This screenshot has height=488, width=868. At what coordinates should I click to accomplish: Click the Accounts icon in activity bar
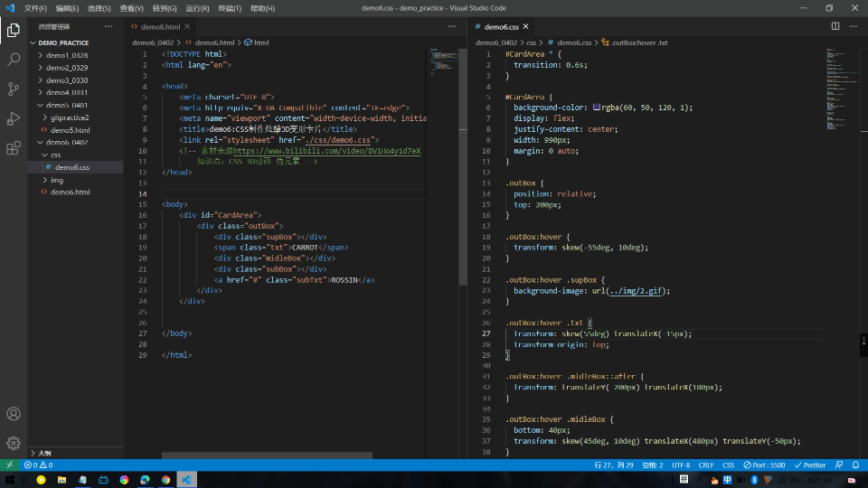[14, 414]
